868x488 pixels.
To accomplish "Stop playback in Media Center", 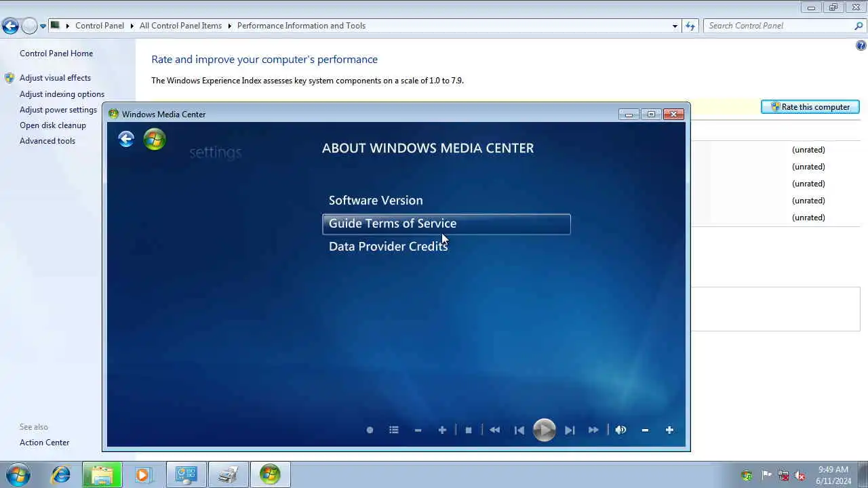I will [469, 430].
